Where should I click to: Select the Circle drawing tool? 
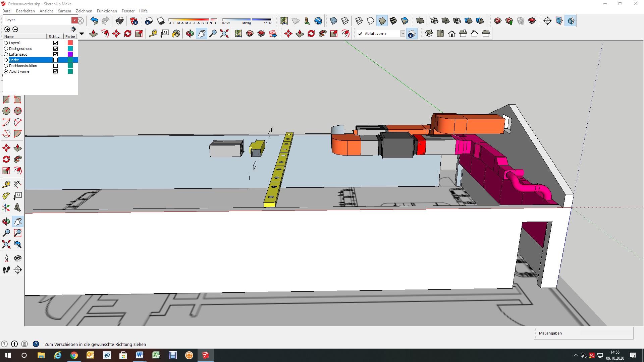click(6, 111)
